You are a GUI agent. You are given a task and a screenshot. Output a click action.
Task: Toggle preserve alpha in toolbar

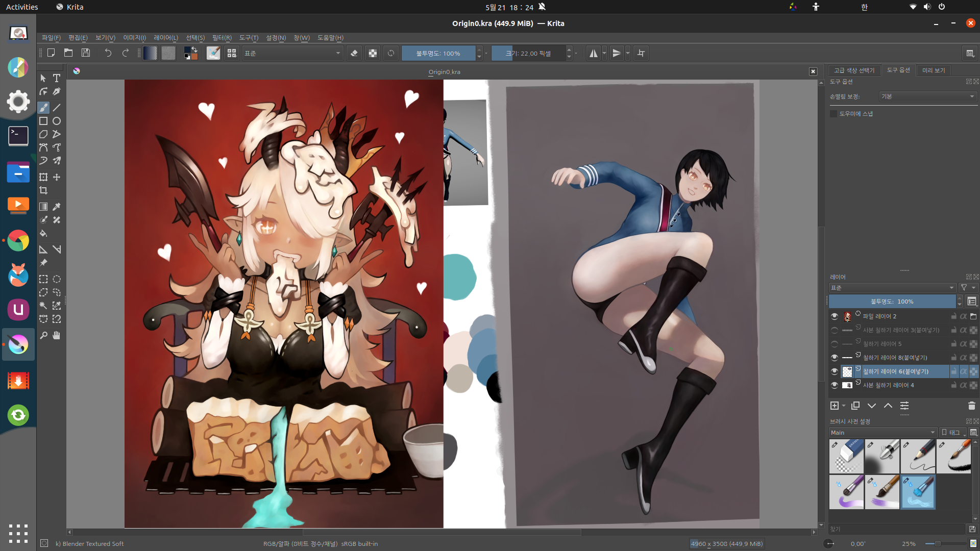click(x=373, y=53)
